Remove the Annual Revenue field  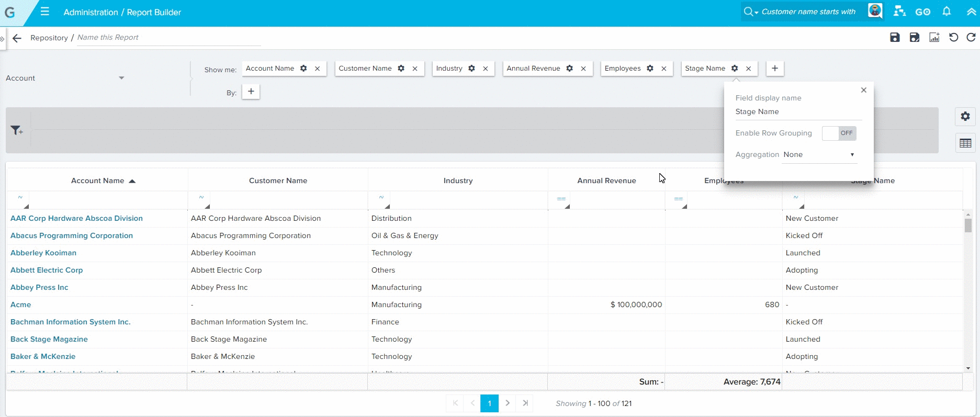point(583,69)
